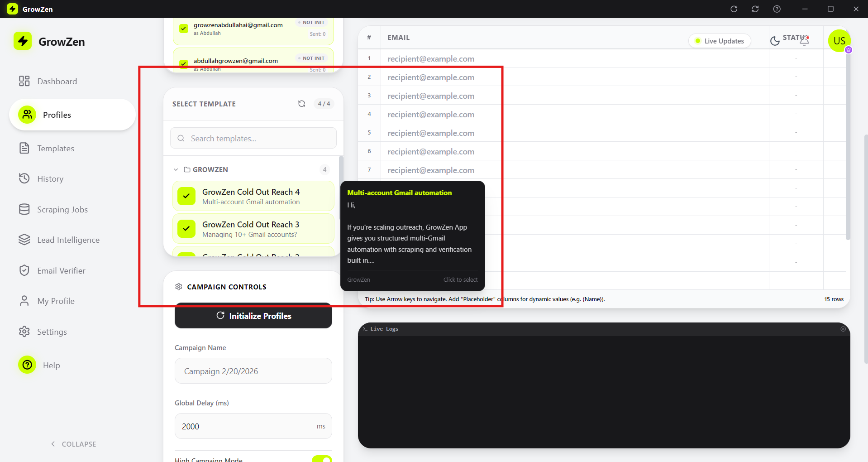Go to Lead Intelligence
The width and height of the screenshot is (868, 462).
pos(68,240)
